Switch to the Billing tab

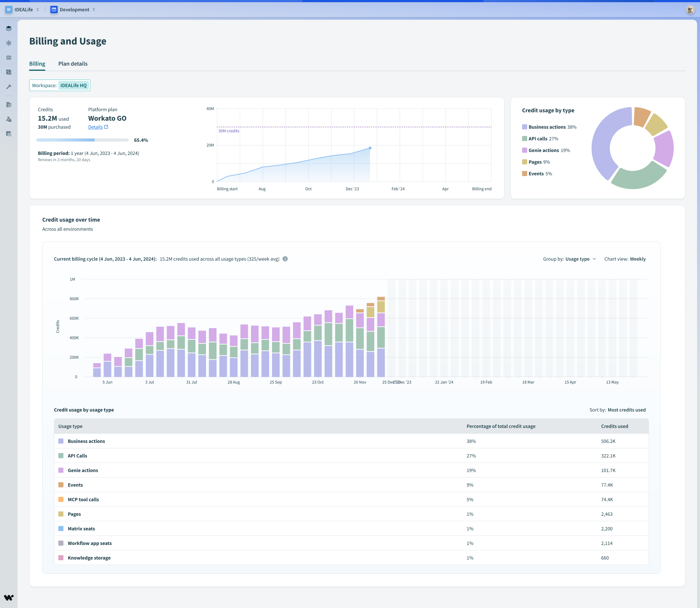(x=37, y=64)
